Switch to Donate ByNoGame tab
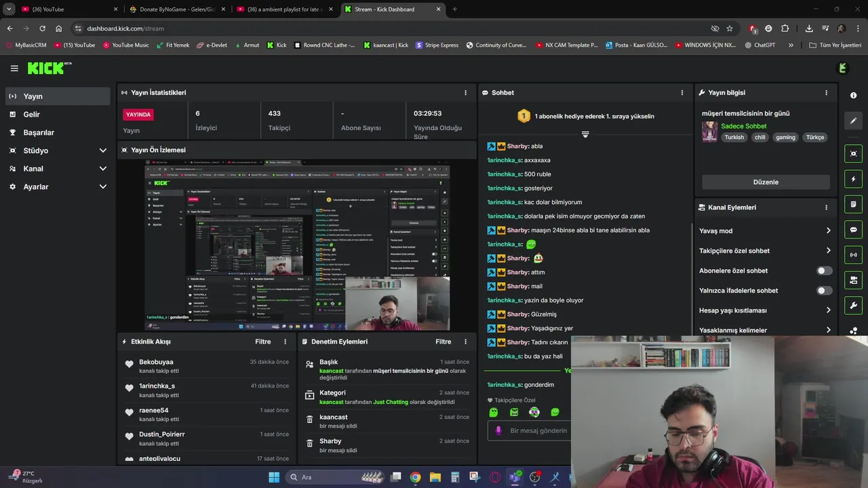The image size is (868, 488). pyautogui.click(x=176, y=9)
